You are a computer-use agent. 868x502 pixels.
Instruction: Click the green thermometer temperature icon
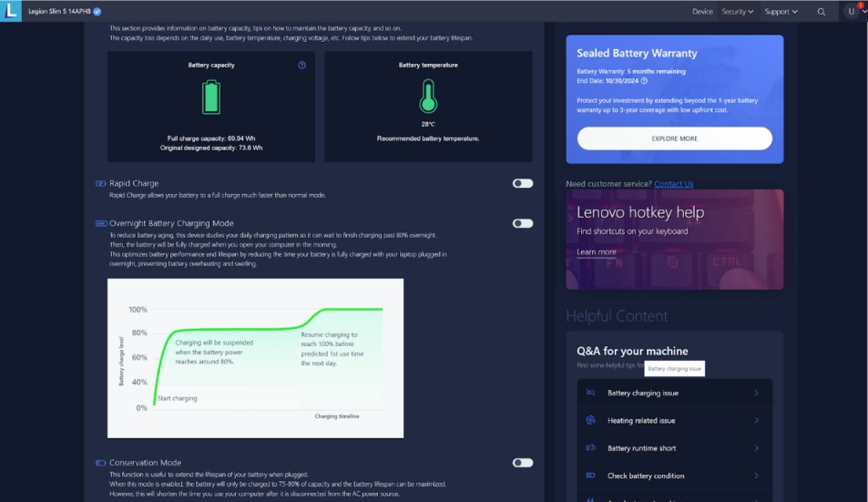pos(428,96)
